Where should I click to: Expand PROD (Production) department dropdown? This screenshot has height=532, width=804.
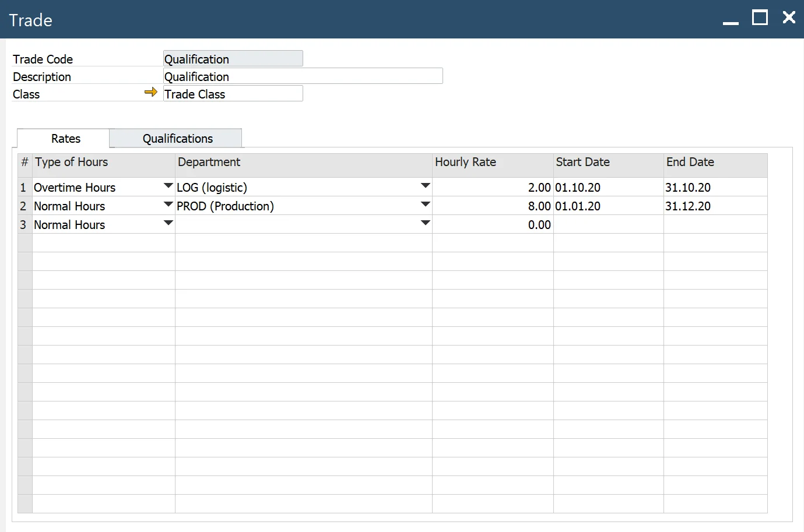(425, 205)
